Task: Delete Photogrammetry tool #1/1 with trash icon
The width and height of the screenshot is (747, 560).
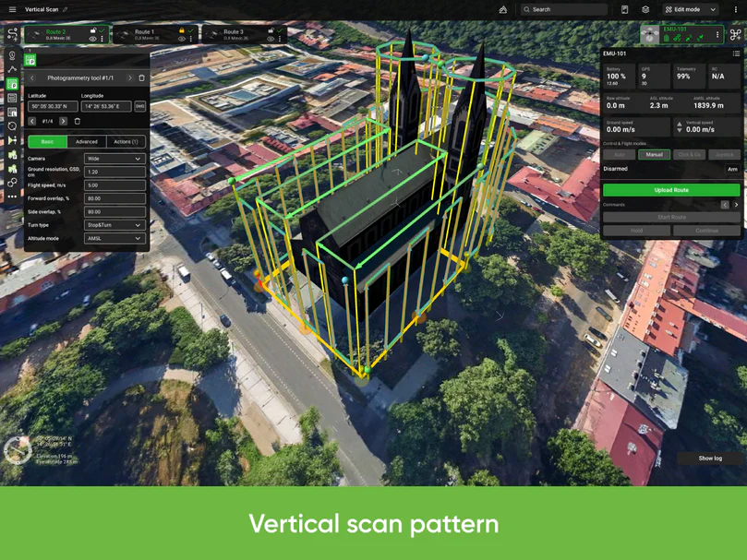Action: click(141, 78)
